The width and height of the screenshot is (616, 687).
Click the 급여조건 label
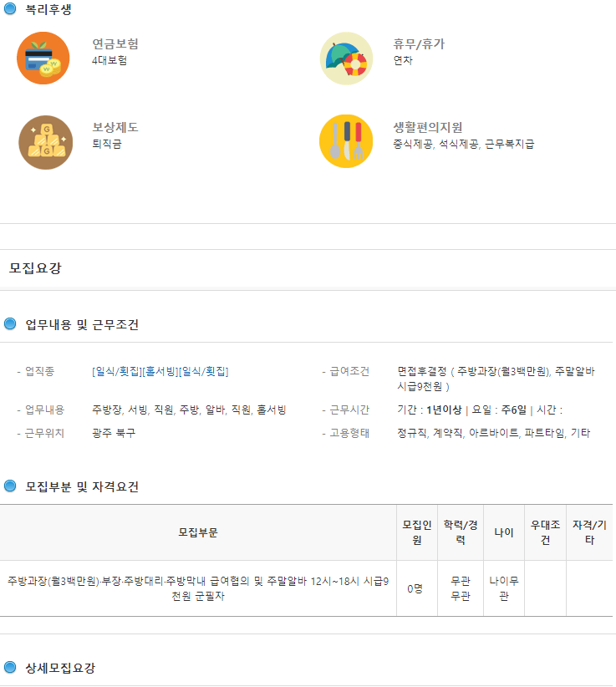point(349,372)
